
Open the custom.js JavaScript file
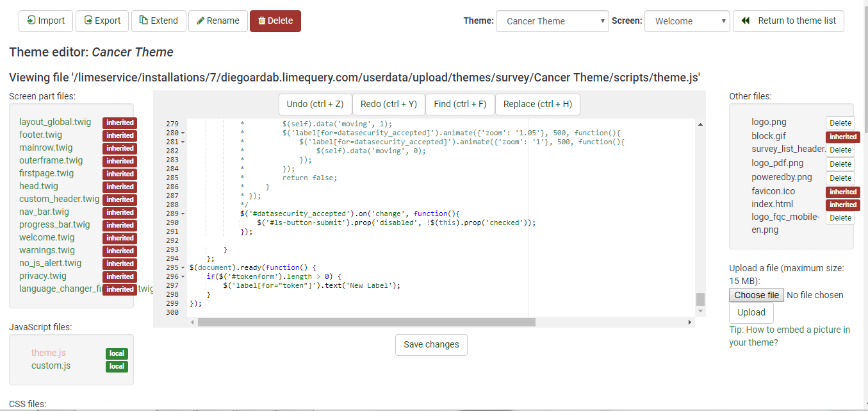coord(51,365)
